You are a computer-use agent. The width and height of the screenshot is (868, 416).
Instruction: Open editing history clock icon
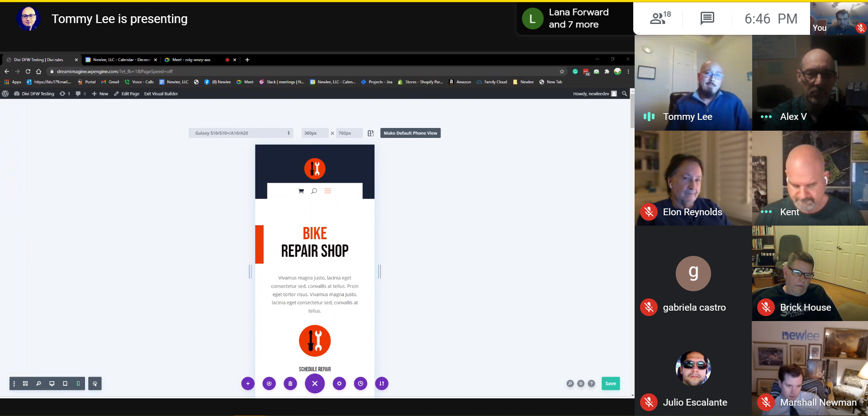(360, 383)
